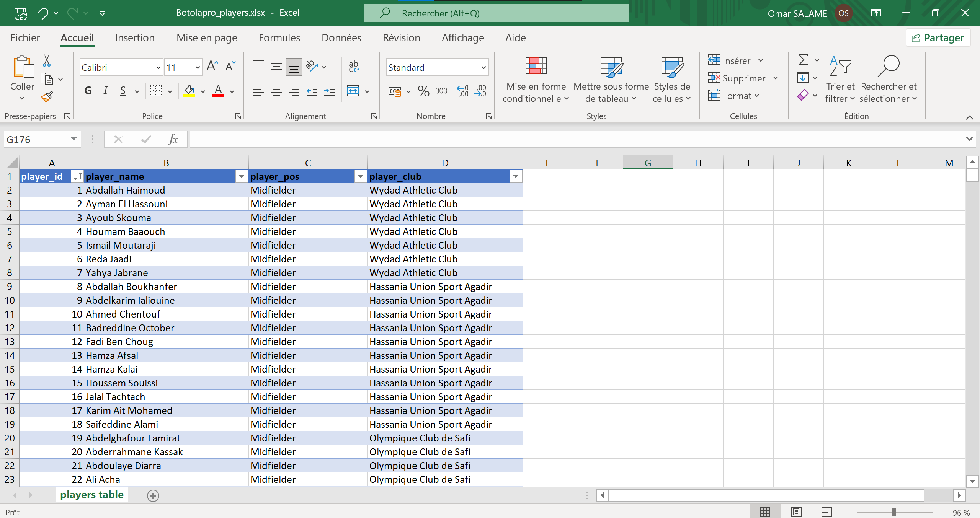Click the Format Painter brush icon
The image size is (980, 518).
point(47,97)
